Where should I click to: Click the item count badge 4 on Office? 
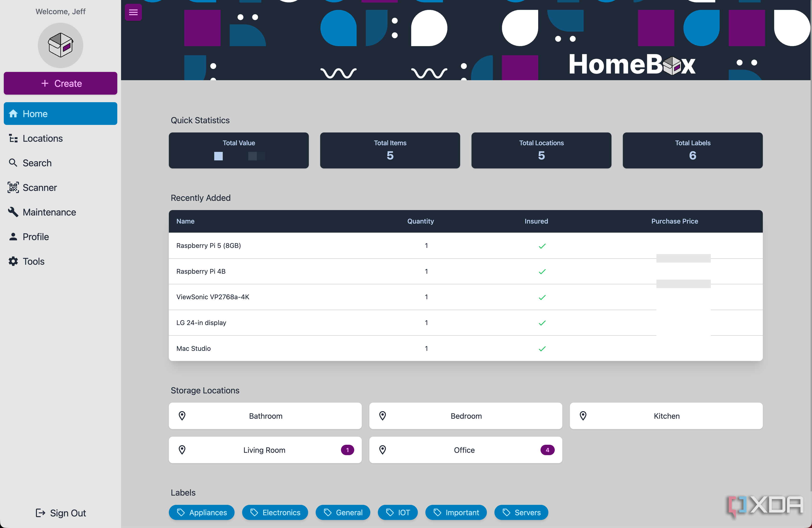pyautogui.click(x=547, y=450)
